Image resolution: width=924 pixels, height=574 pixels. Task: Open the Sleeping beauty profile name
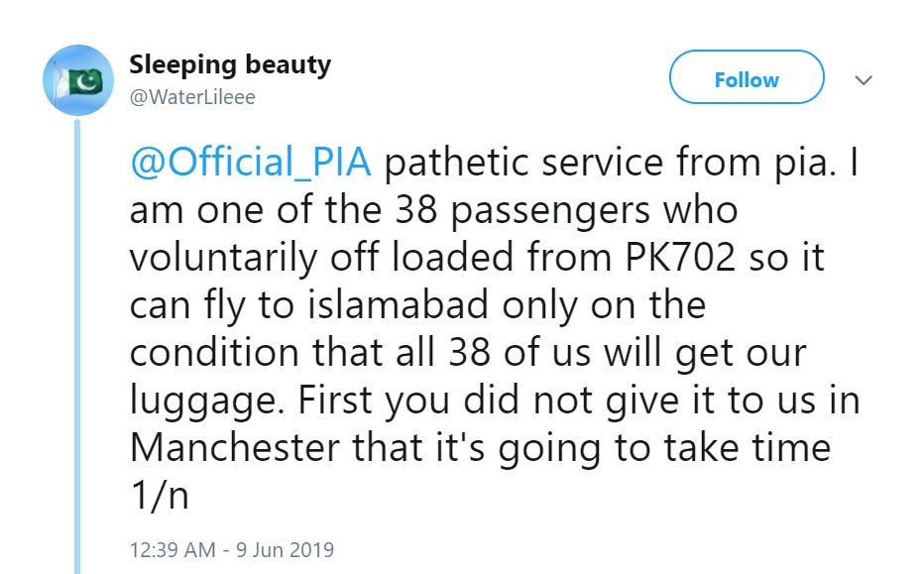[230, 65]
